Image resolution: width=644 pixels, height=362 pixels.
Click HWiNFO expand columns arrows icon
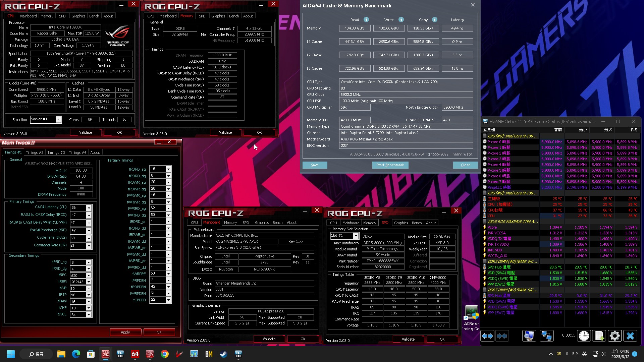click(487, 336)
